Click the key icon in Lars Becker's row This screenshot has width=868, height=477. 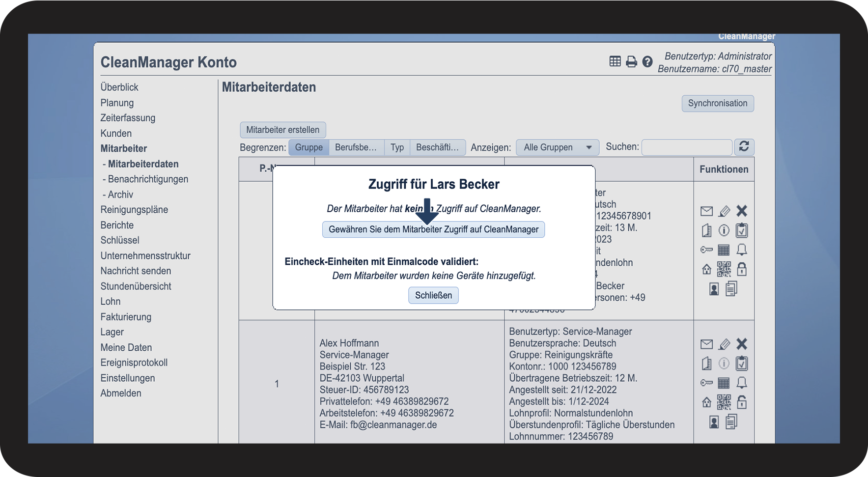click(706, 250)
